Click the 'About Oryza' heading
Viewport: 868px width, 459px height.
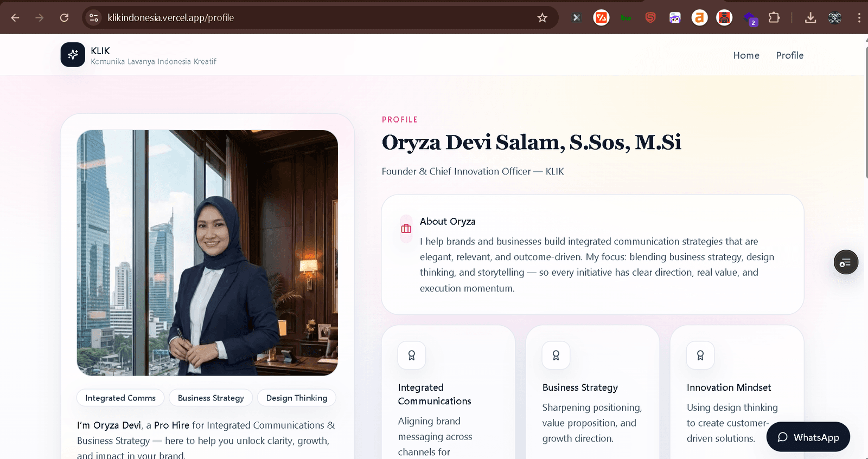coord(448,221)
